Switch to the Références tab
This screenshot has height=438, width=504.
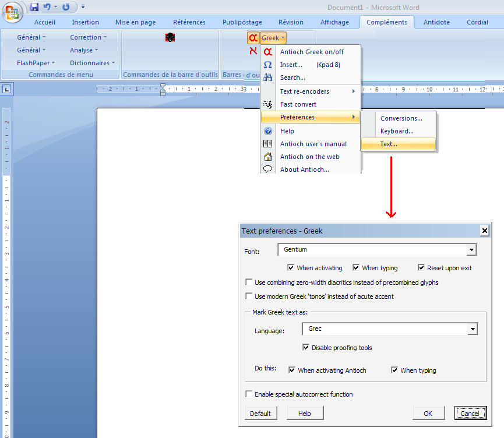pos(189,22)
